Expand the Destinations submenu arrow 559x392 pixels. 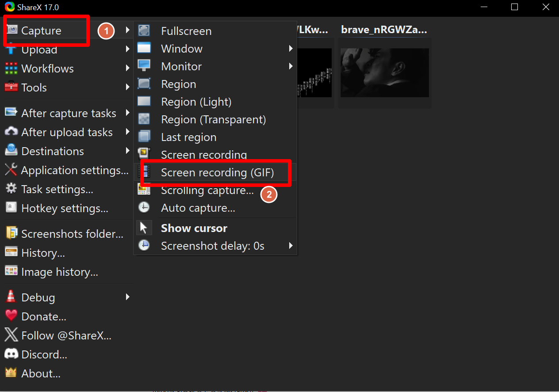tap(127, 151)
